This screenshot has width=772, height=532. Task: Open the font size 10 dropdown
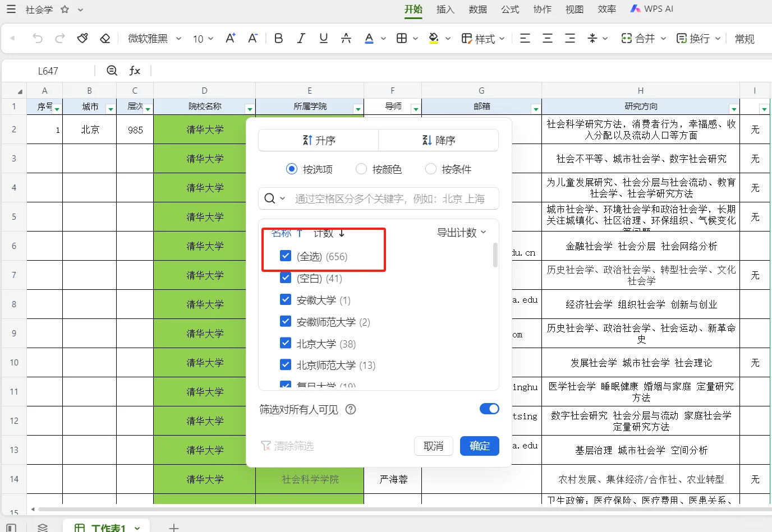pyautogui.click(x=203, y=38)
